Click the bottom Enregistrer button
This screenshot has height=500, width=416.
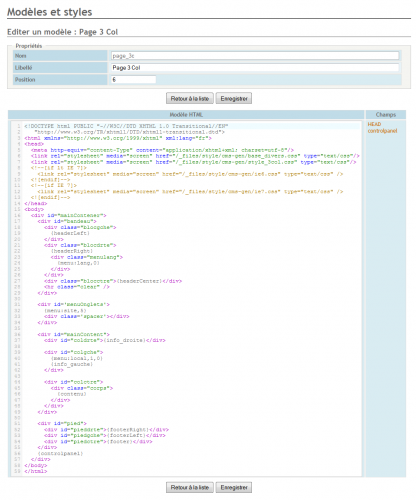pyautogui.click(x=234, y=487)
